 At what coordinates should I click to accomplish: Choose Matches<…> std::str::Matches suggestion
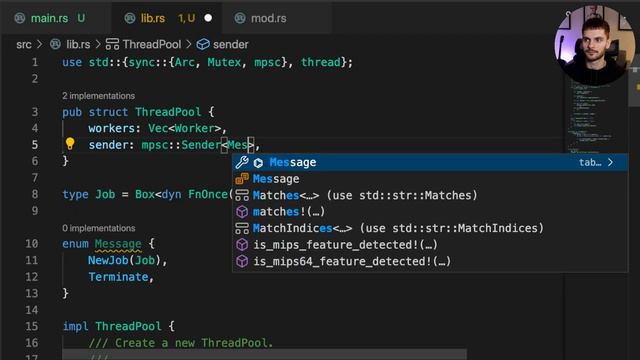[x=430, y=195]
